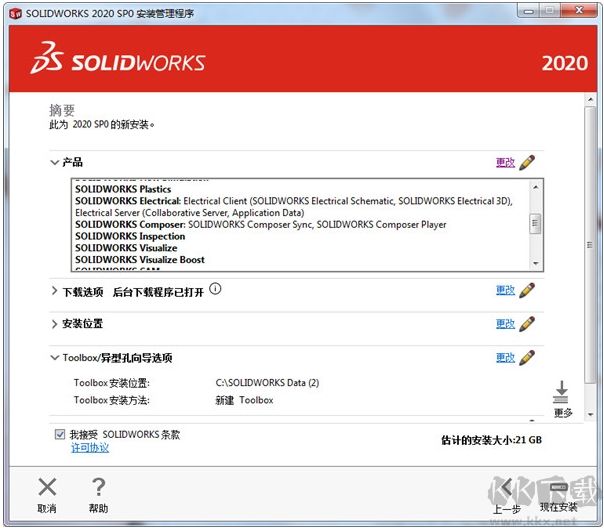Open the 许可协议 link
604x528 pixels.
click(90, 448)
